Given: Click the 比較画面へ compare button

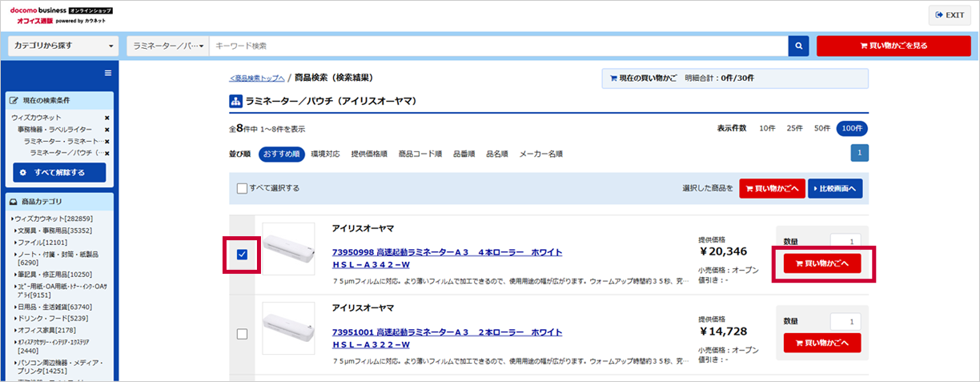Looking at the screenshot, I should [x=835, y=189].
